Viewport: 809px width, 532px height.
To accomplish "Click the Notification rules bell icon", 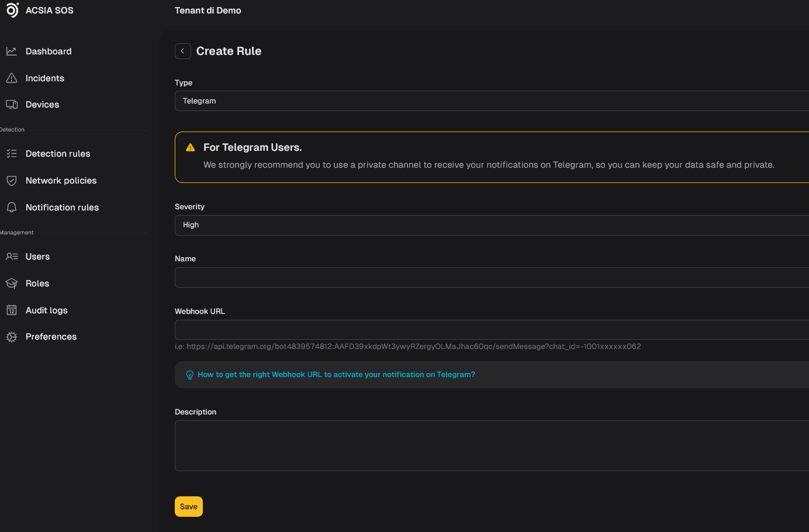I will 12,208.
